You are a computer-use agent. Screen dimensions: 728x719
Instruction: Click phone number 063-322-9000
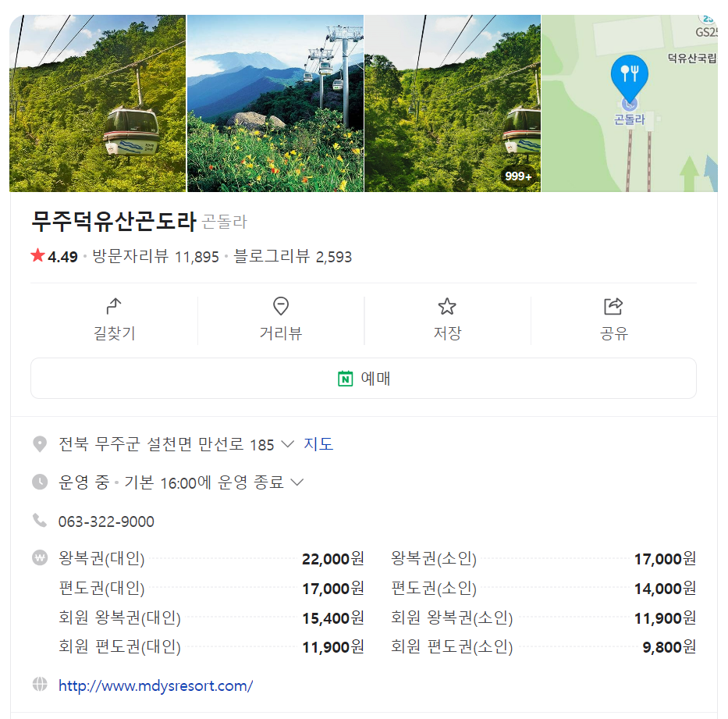(106, 521)
